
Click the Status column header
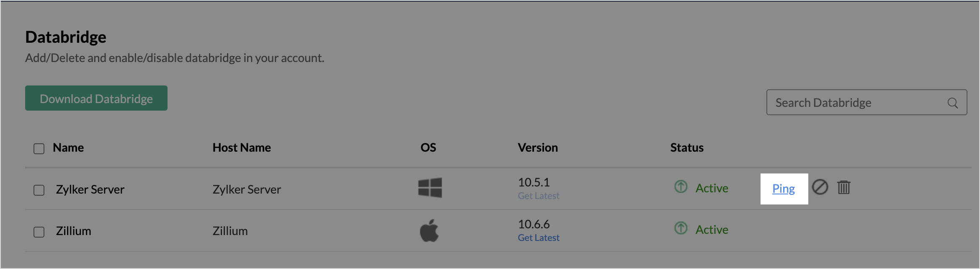click(687, 147)
